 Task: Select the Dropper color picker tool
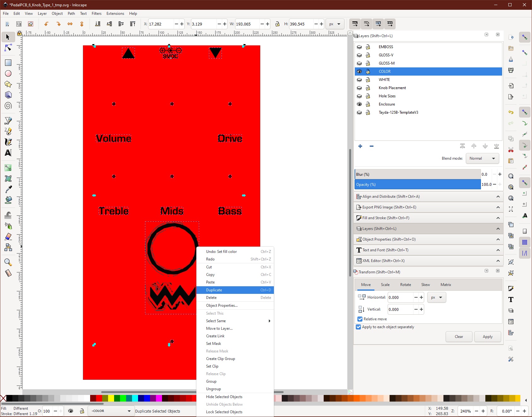[x=8, y=189]
